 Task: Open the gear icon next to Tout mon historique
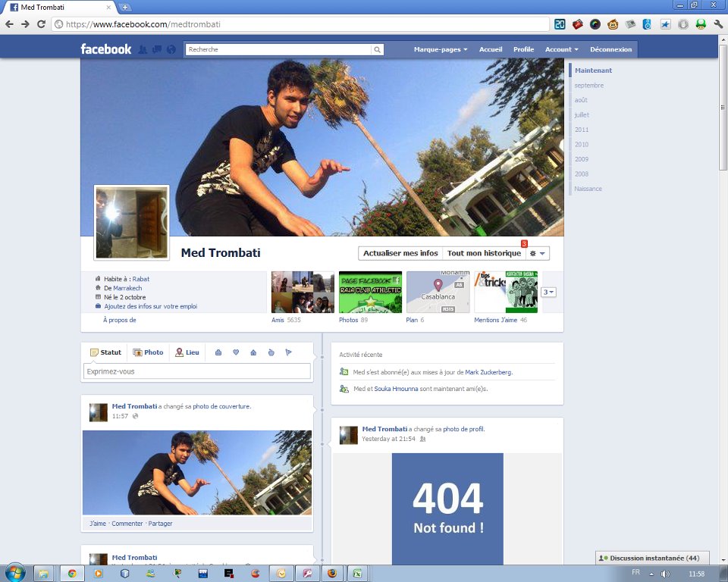(534, 253)
